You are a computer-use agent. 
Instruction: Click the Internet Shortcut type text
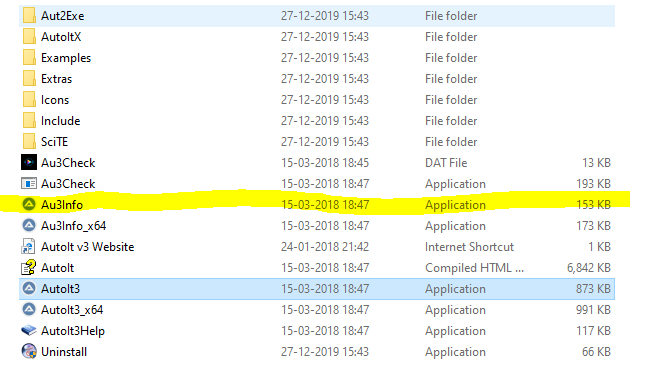469,247
